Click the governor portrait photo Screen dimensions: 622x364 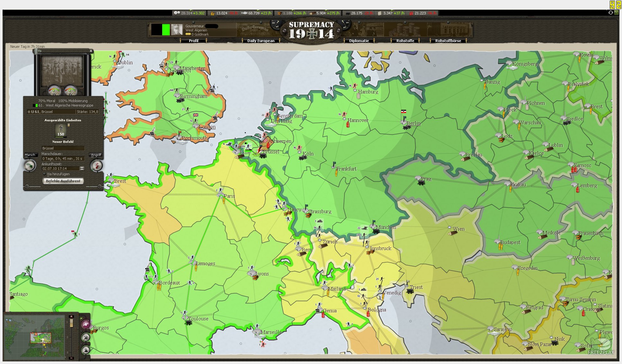pyautogui.click(x=177, y=30)
